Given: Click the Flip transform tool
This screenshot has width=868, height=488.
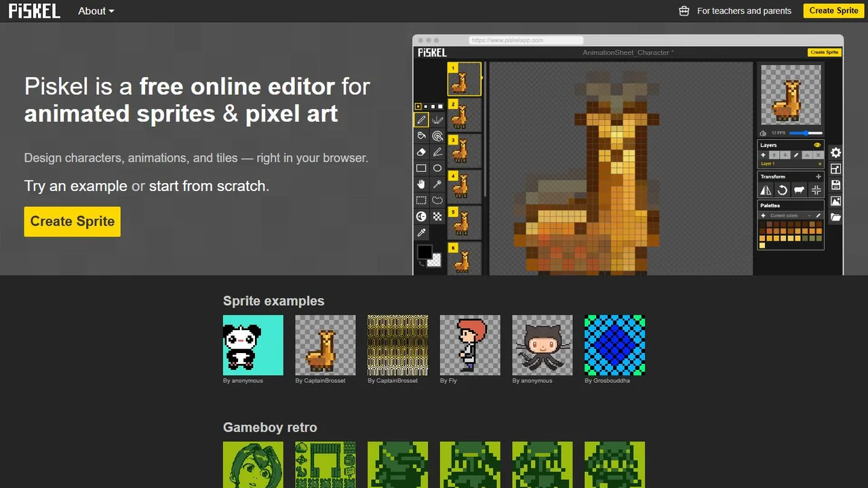Looking at the screenshot, I should point(766,190).
